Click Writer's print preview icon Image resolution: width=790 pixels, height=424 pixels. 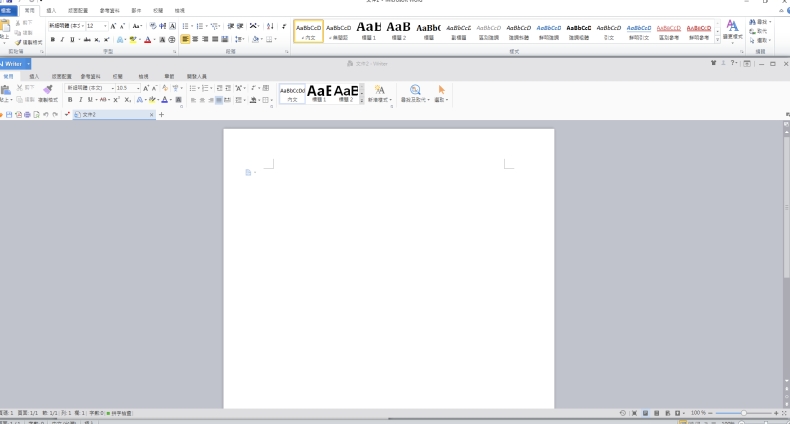36,115
